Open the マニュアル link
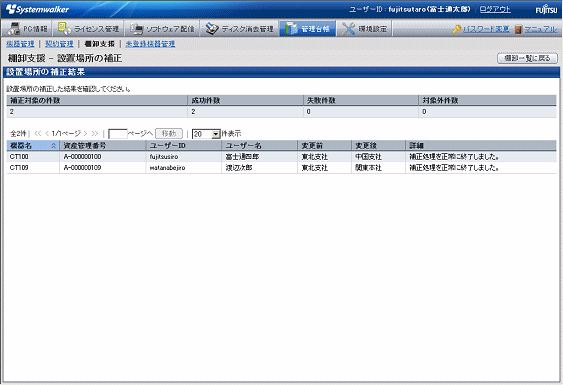The image size is (563, 385). [x=541, y=29]
